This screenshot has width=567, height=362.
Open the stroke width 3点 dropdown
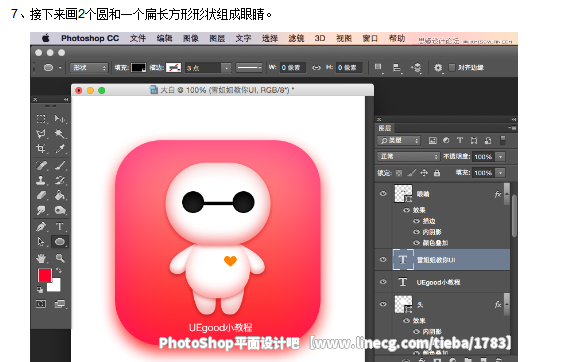coord(226,68)
